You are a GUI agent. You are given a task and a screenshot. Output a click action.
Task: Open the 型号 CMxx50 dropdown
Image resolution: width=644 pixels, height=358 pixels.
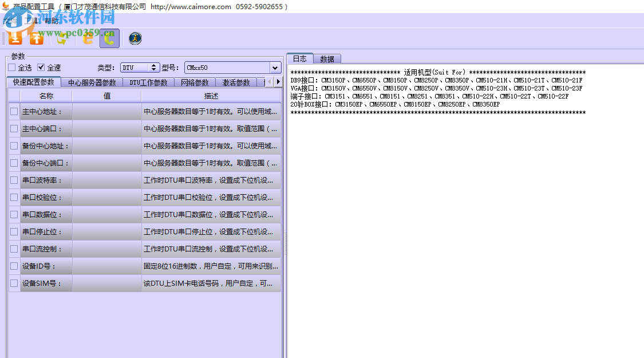pos(275,67)
